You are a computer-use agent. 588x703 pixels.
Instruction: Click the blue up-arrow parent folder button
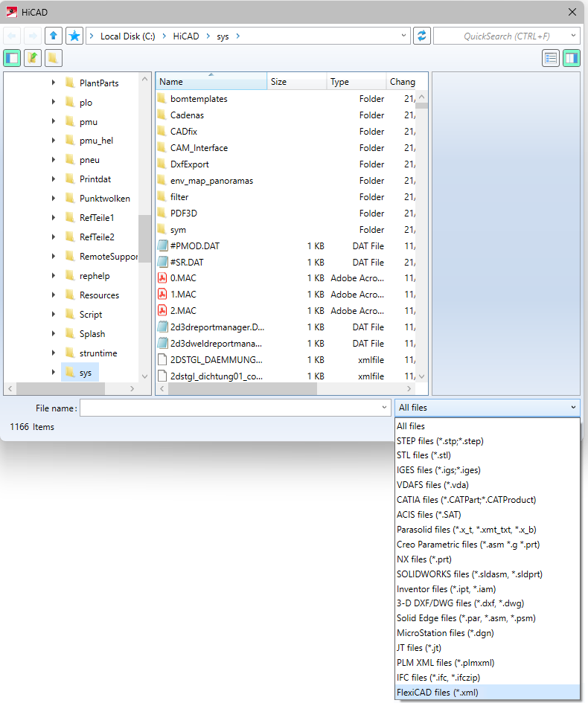pos(54,36)
